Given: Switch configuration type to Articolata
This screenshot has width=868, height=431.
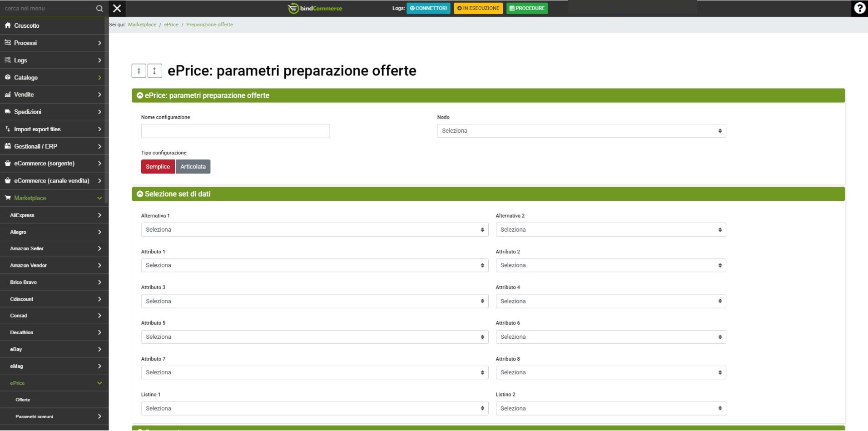Looking at the screenshot, I should (x=193, y=167).
